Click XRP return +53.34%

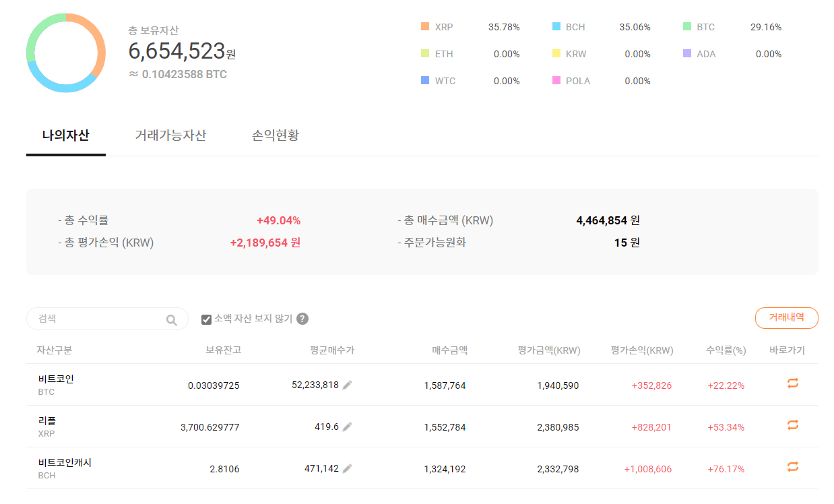click(x=726, y=427)
